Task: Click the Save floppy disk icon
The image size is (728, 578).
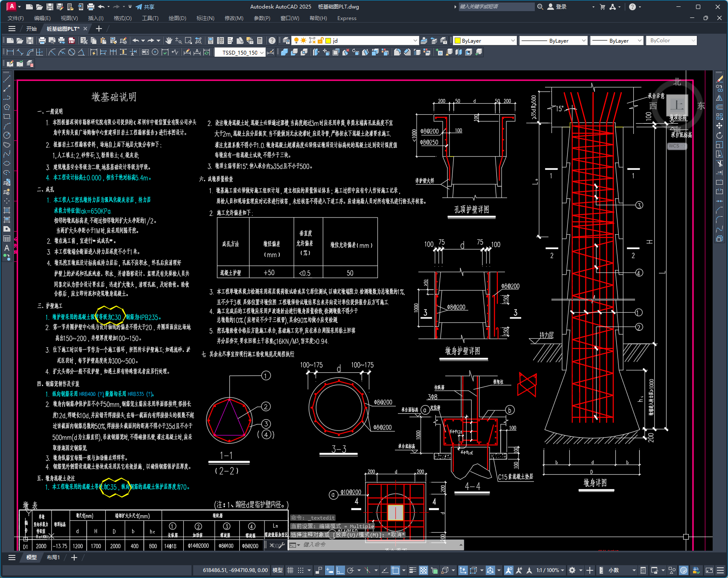Action: click(29, 41)
